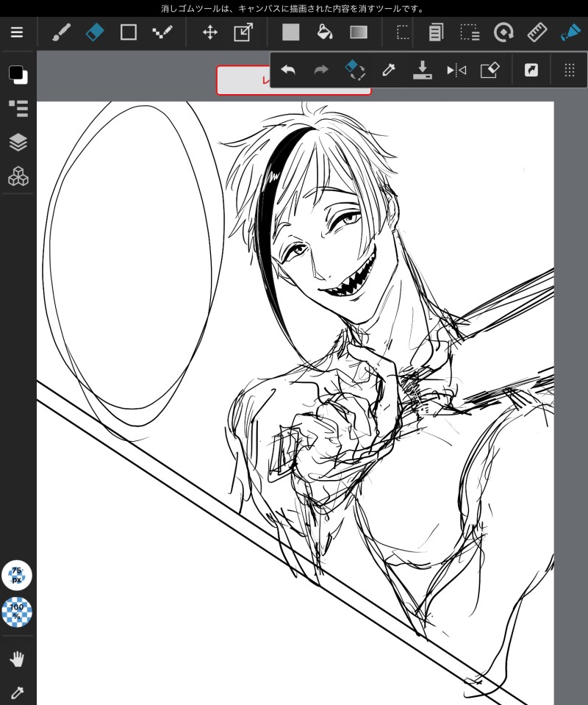Image resolution: width=588 pixels, height=705 pixels.
Task: Tap the clear layer icon
Action: [x=490, y=70]
